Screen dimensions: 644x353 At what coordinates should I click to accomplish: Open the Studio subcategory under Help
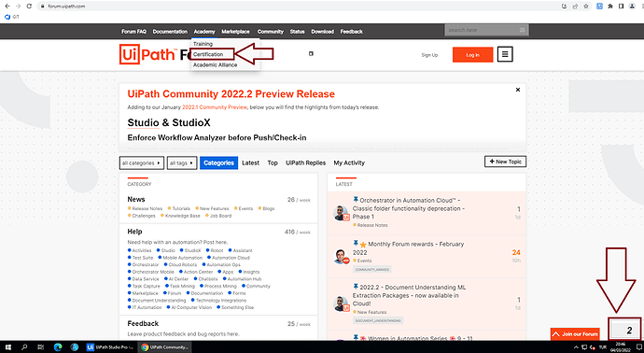click(165, 250)
